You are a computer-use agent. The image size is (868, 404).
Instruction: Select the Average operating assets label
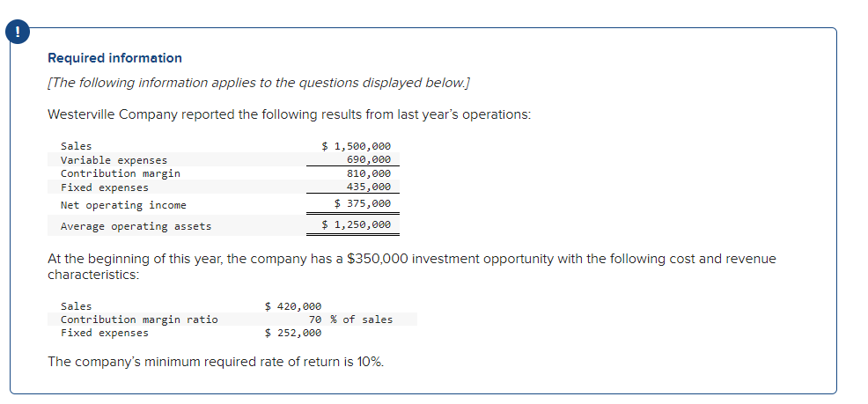click(x=136, y=226)
